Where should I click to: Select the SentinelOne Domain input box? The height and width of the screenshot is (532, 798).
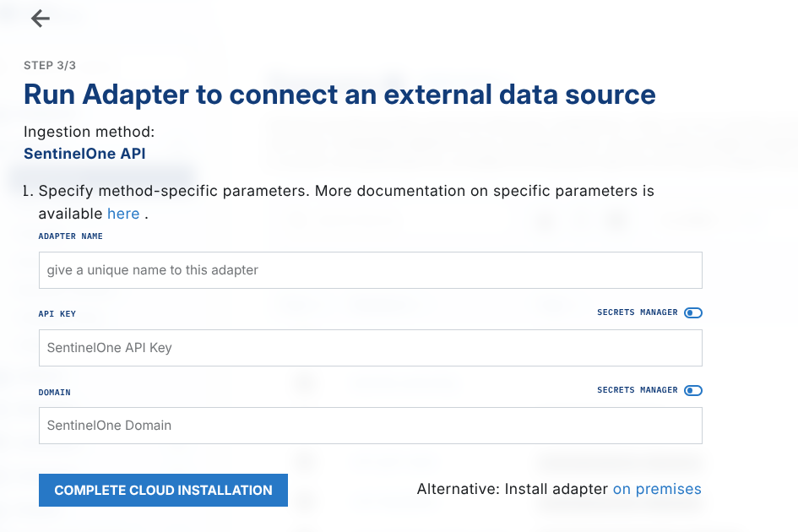pyautogui.click(x=370, y=426)
